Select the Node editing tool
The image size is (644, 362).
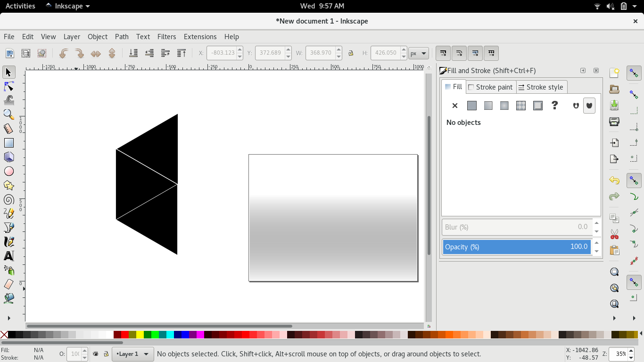[9, 86]
